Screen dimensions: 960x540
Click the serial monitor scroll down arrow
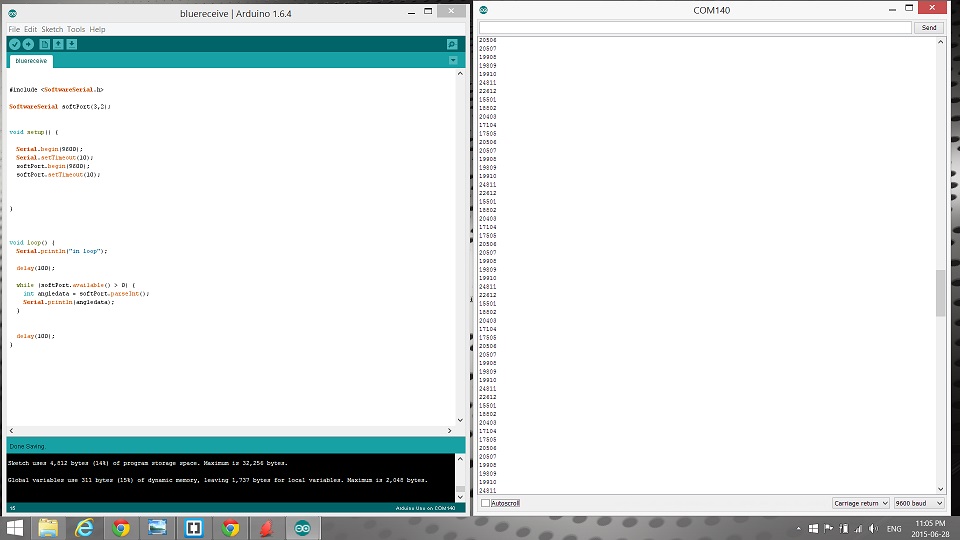pos(940,489)
